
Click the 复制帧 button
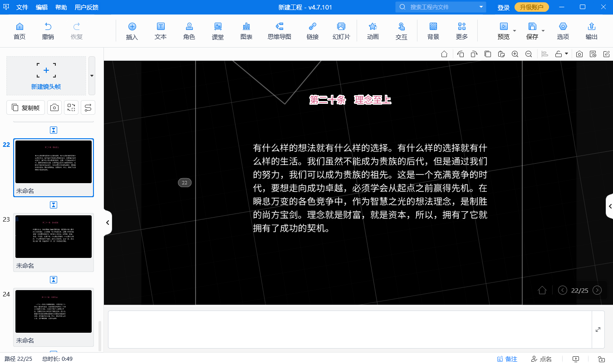click(x=26, y=107)
